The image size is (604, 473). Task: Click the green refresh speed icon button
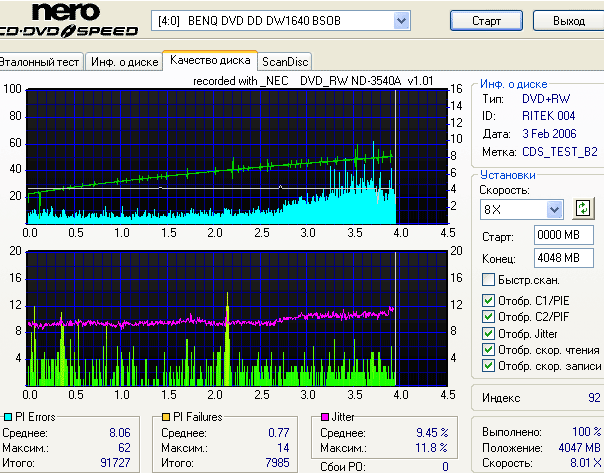coord(583,209)
